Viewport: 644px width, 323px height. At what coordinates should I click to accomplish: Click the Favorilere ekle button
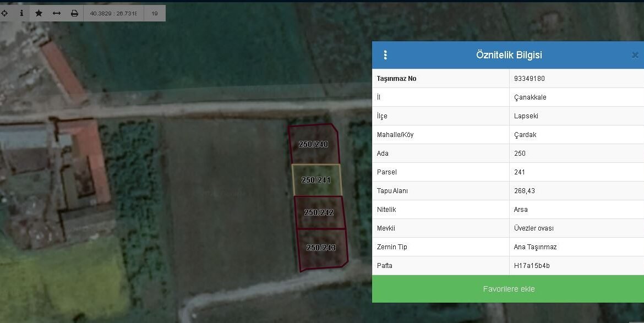pyautogui.click(x=508, y=289)
